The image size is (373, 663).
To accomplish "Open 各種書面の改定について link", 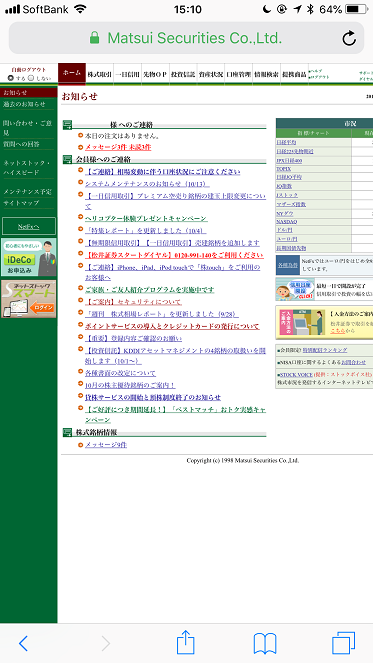I will click(120, 373).
